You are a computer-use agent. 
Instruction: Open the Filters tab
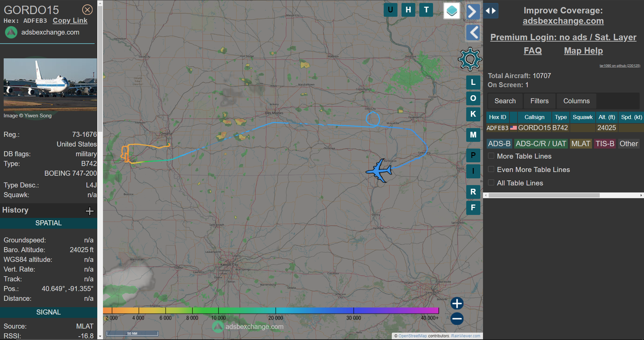539,101
